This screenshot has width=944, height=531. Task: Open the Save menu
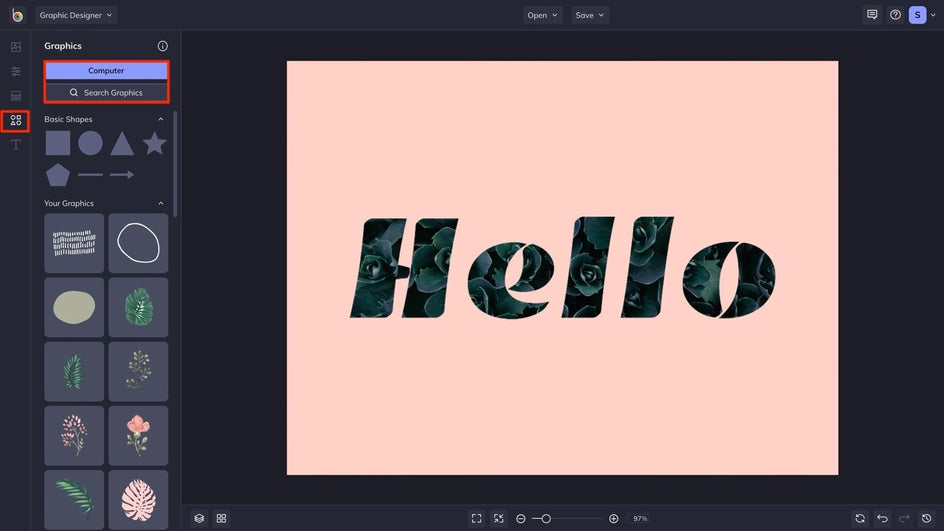[x=590, y=15]
